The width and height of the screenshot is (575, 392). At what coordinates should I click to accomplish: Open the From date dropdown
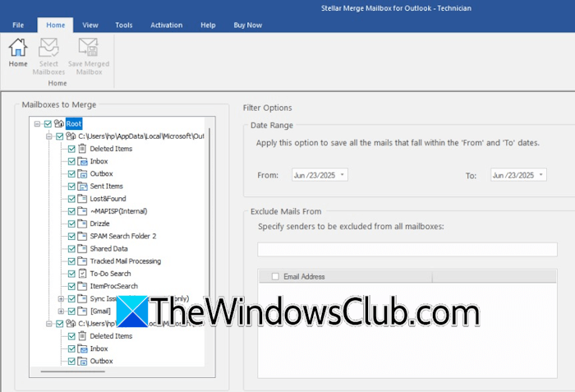coord(343,175)
